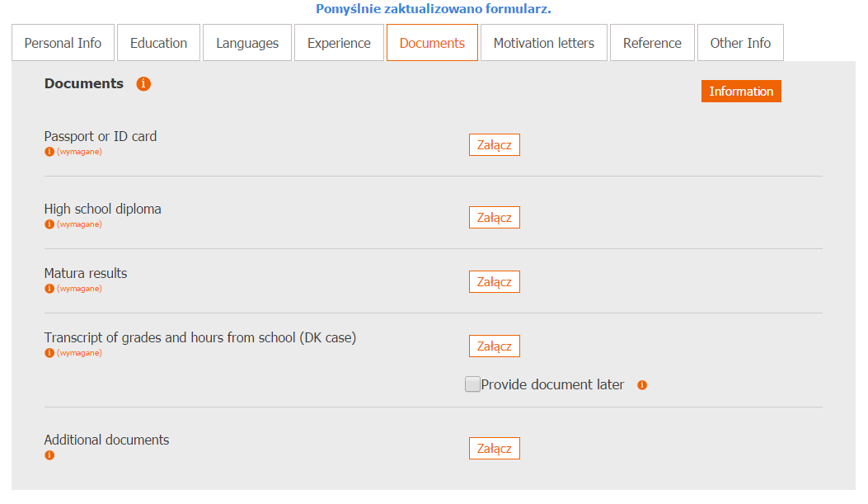
Task: Attach Additional documents via Załącz
Action: 495,449
